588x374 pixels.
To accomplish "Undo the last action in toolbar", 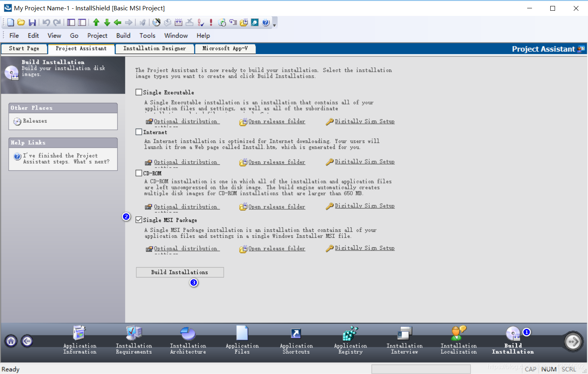I will tap(46, 23).
